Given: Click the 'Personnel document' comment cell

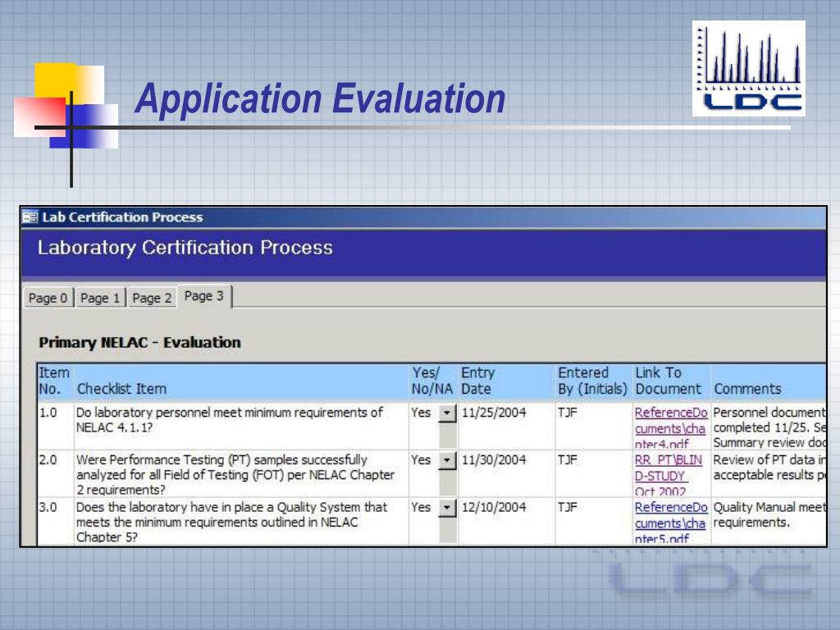Looking at the screenshot, I should (769, 427).
